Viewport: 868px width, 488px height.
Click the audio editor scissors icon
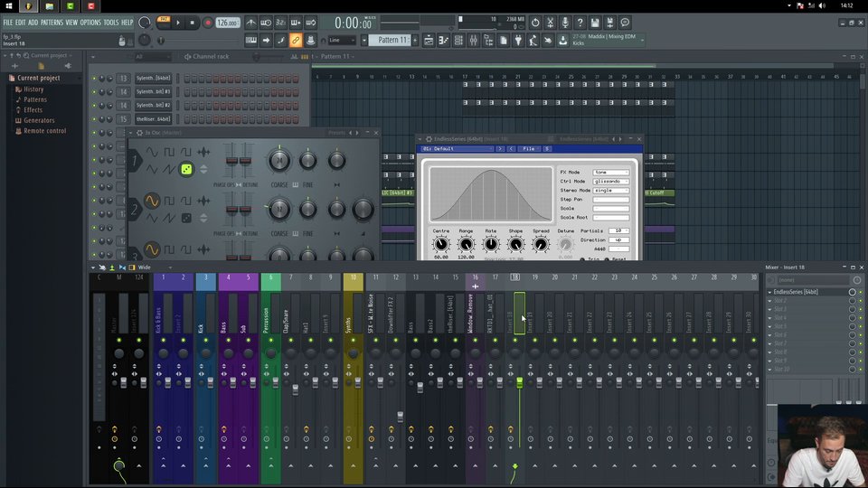click(x=550, y=23)
